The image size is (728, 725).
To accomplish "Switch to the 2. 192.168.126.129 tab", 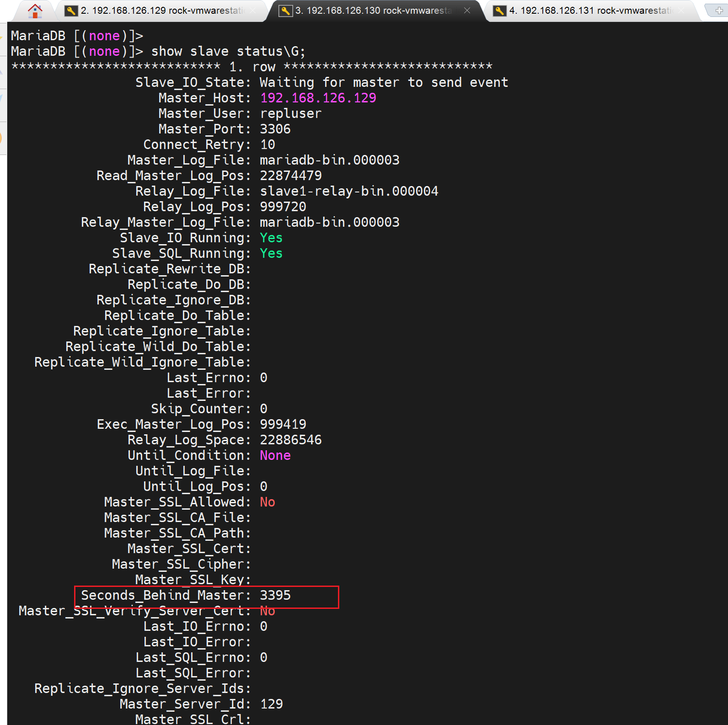I will [160, 11].
